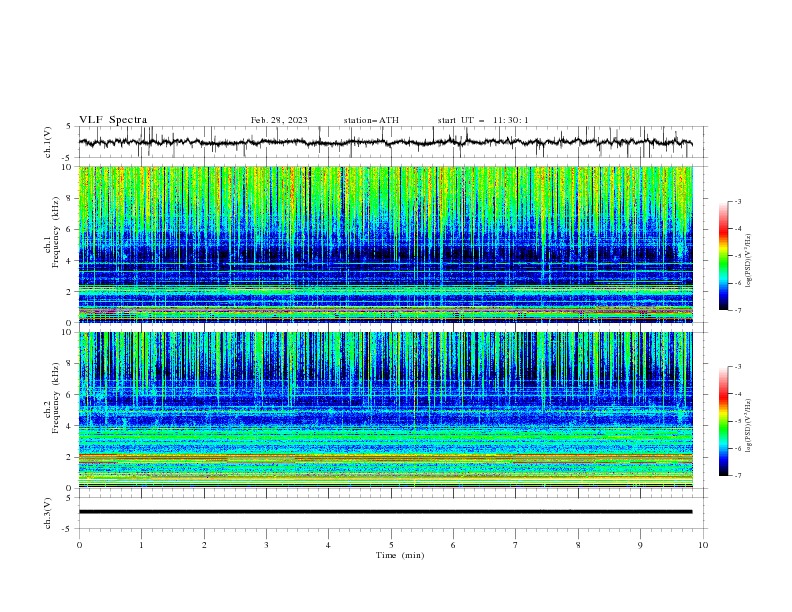The height and width of the screenshot is (612, 792).
Task: Click the "-7" label on ch.1 color scale
Action: tap(738, 310)
